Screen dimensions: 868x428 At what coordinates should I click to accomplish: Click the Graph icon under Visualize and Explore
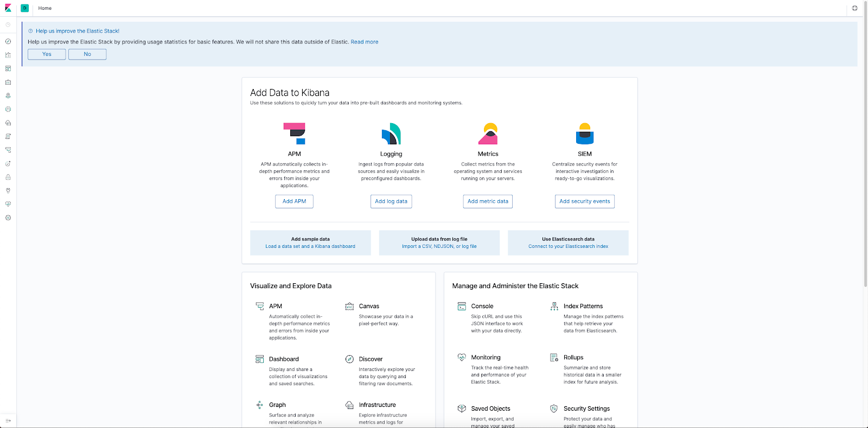click(260, 405)
